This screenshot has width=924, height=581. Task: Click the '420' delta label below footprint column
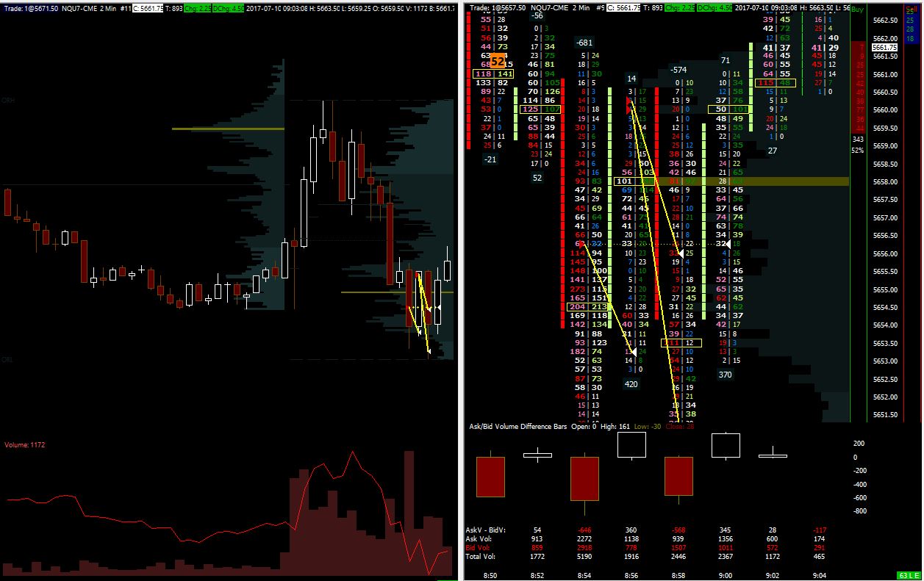tap(631, 383)
